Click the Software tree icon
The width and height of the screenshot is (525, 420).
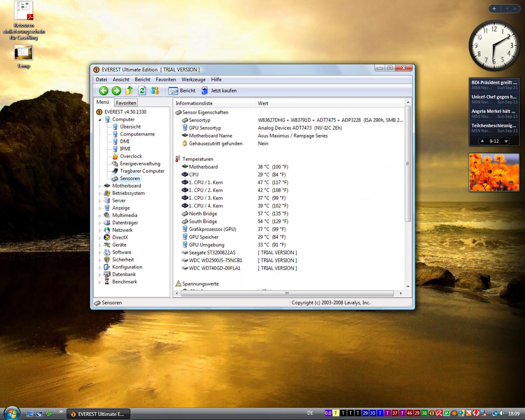(107, 252)
